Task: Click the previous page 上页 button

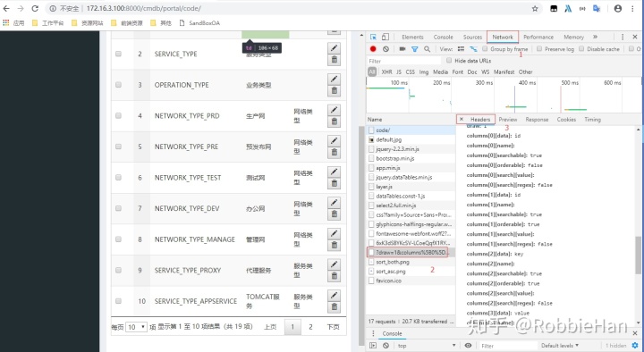Action: [270, 327]
